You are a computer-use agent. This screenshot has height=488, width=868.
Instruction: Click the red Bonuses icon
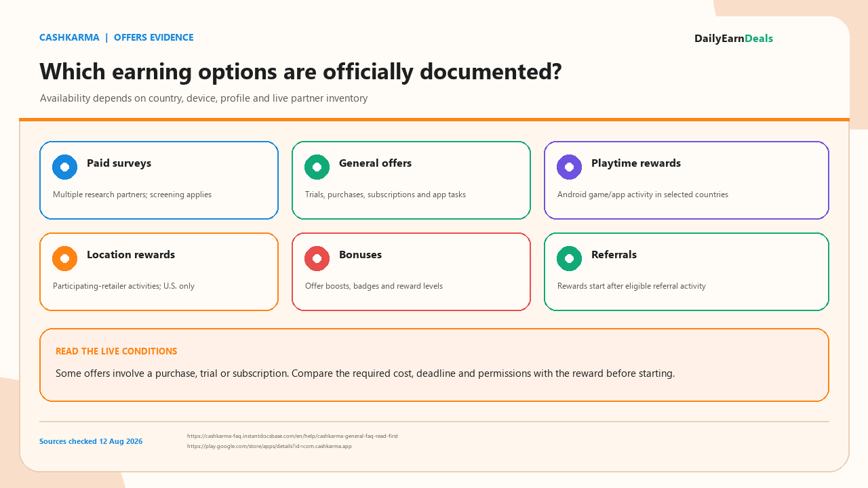[x=317, y=258]
